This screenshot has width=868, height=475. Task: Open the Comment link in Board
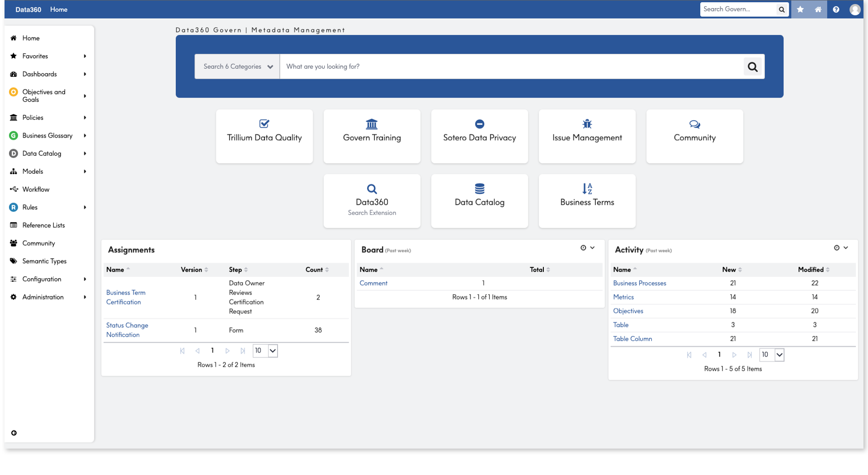click(373, 283)
